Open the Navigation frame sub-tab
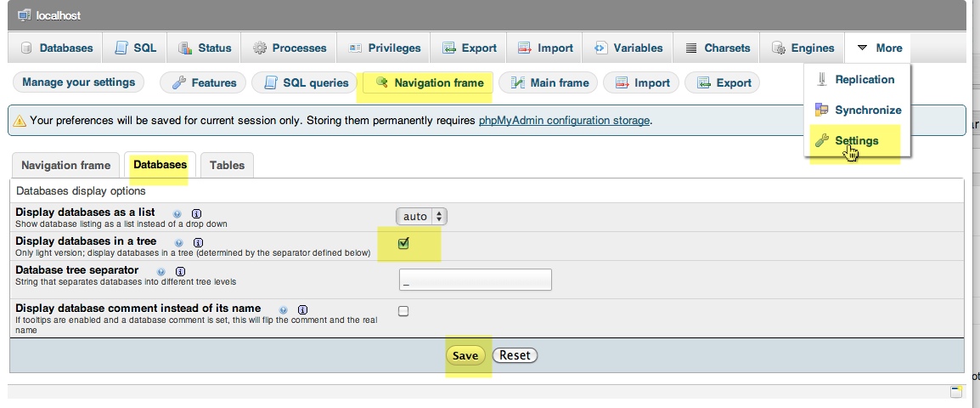Viewport: 980px width, 408px height. point(65,166)
